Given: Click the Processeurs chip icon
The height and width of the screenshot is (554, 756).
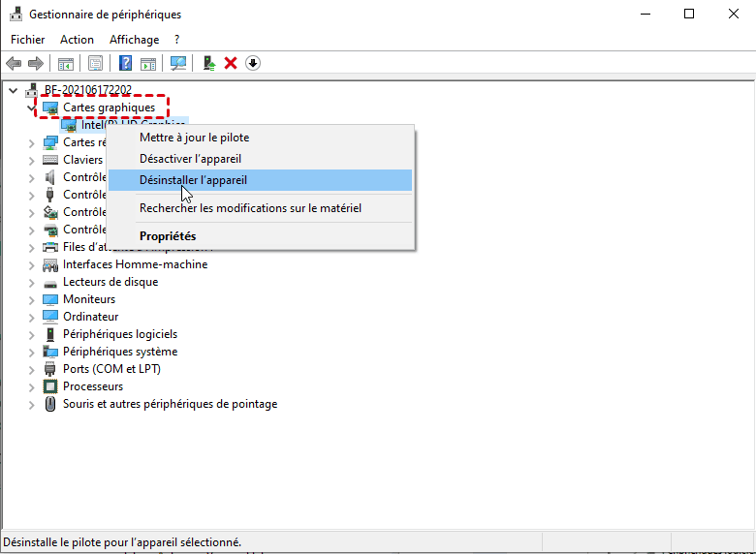Looking at the screenshot, I should tap(50, 386).
